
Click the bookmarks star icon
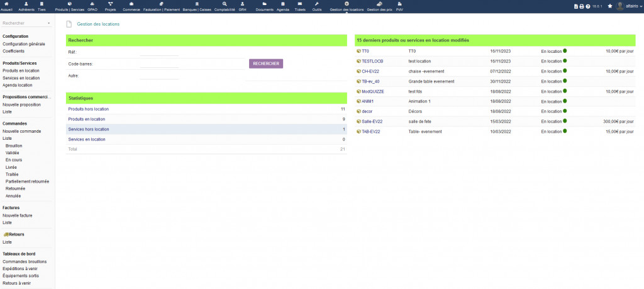point(609,6)
